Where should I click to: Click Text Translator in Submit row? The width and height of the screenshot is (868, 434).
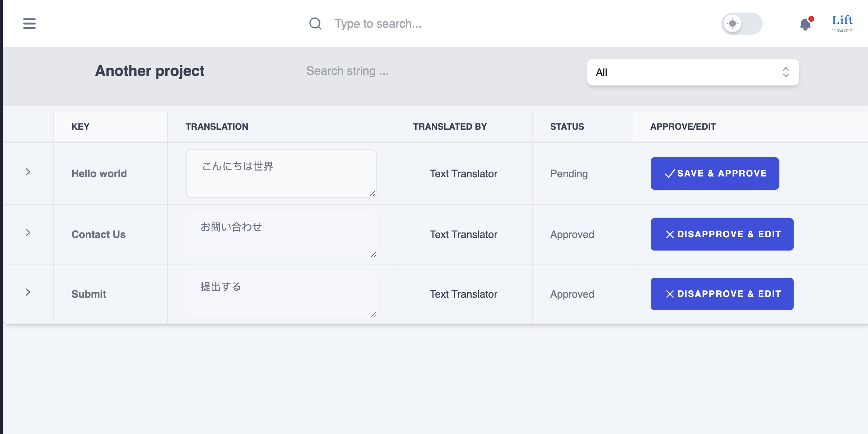(463, 294)
